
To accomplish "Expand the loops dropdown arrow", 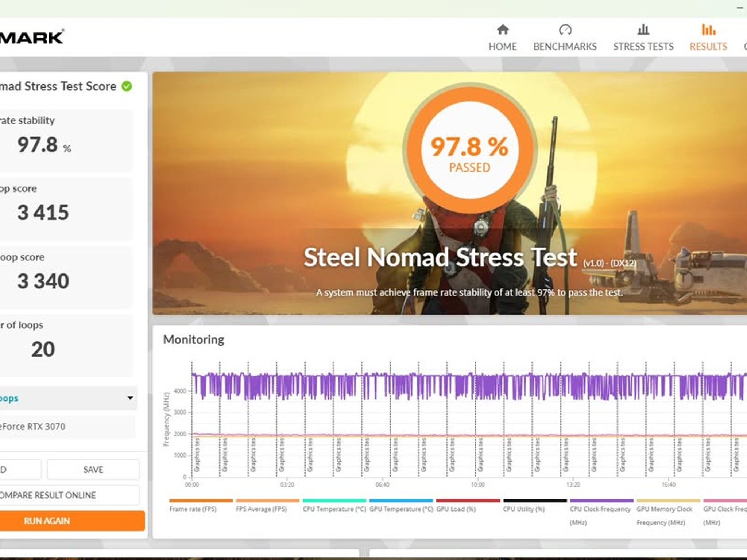I will click(x=130, y=398).
